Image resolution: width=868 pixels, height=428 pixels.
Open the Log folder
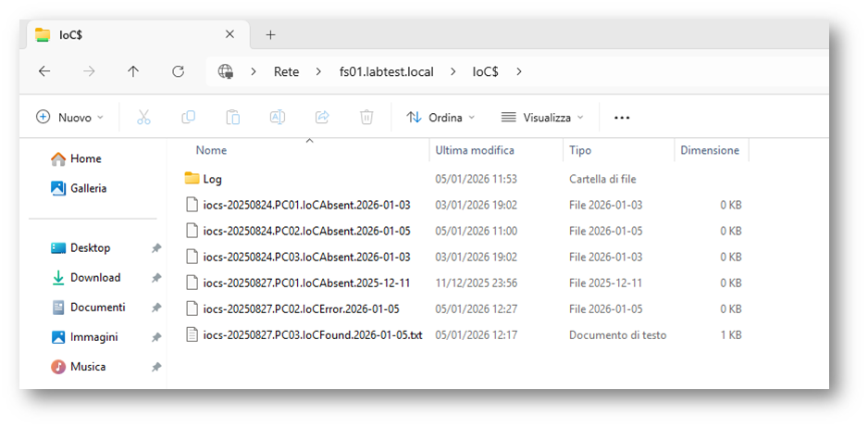[x=212, y=179]
